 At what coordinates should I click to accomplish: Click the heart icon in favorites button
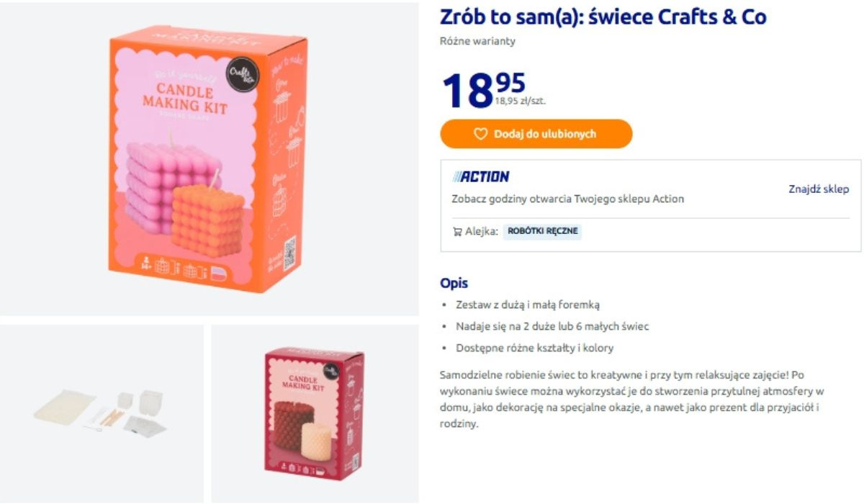coord(481,134)
